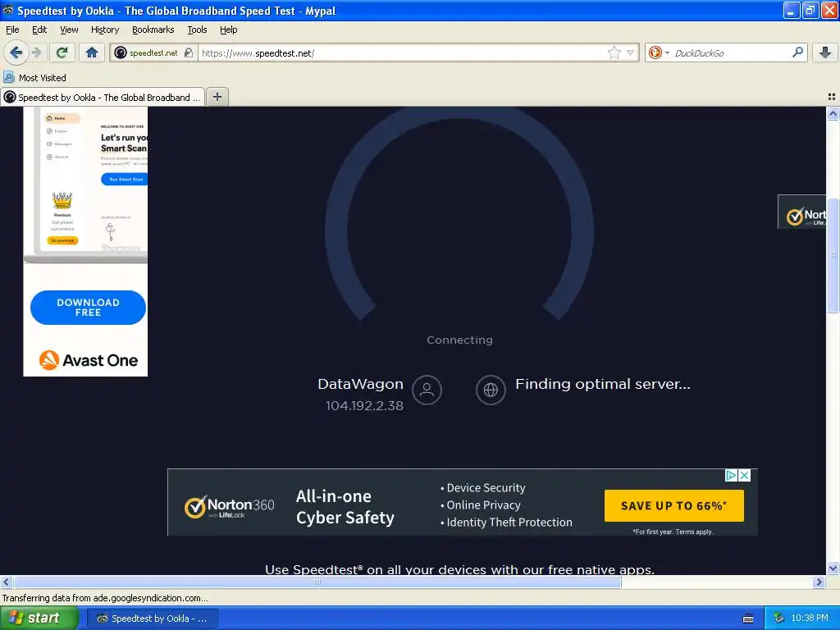Open a new tab with plus button
The image size is (840, 630).
[217, 97]
